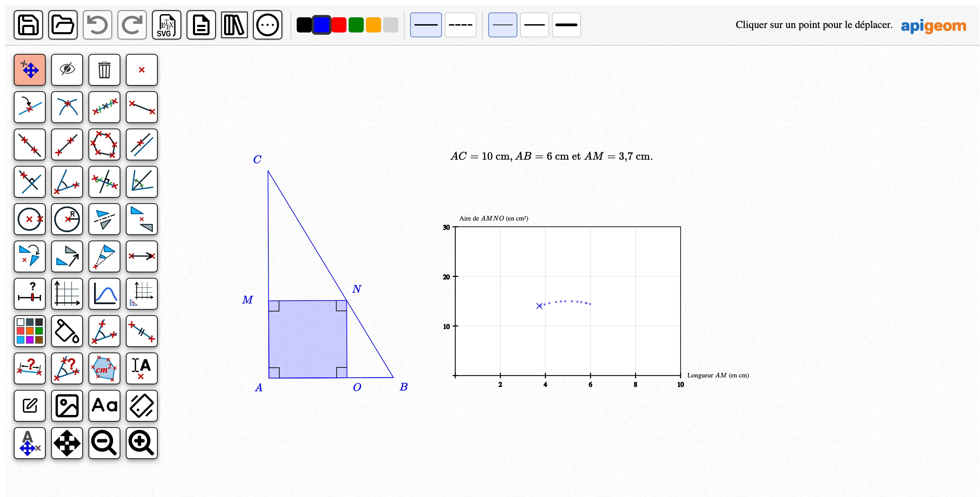The image size is (980, 497).
Task: Select the free point tool
Action: [141, 69]
